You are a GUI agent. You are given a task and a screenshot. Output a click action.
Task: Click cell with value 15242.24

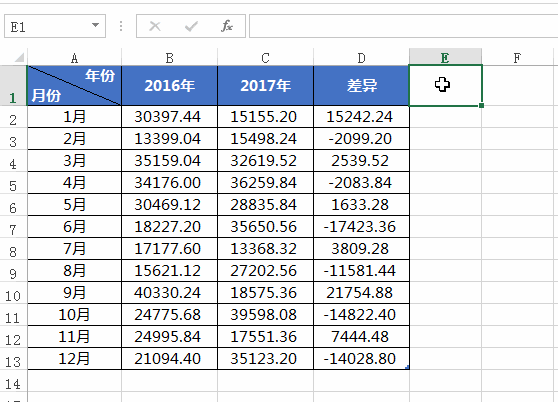(x=362, y=117)
